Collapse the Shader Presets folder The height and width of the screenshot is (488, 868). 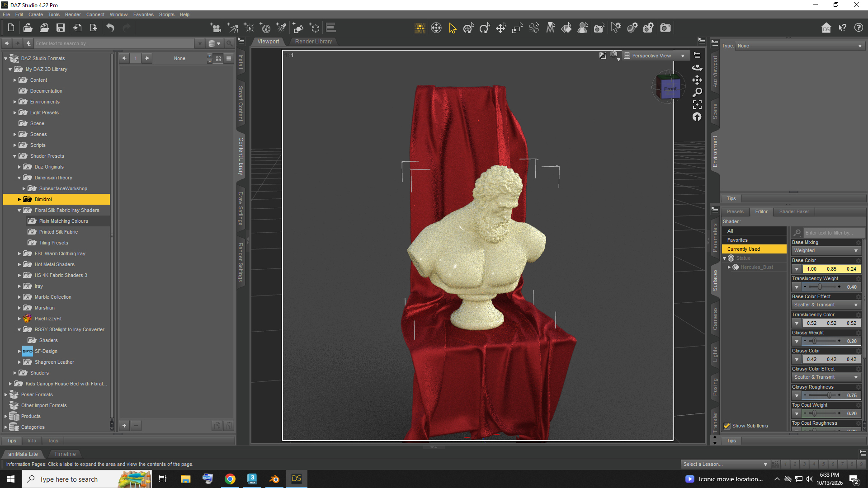pos(15,156)
